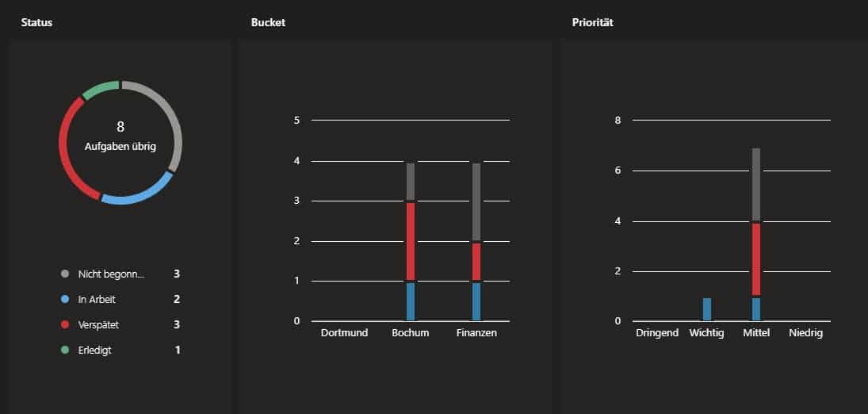Click the blue segment of the Bochum bar
This screenshot has height=414, width=868.
tap(410, 302)
